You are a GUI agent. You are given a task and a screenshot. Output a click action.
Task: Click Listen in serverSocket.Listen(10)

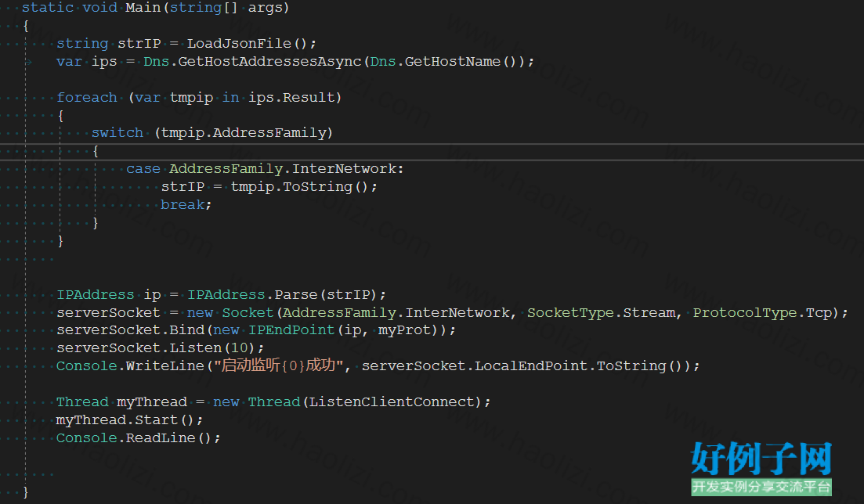click(x=196, y=348)
